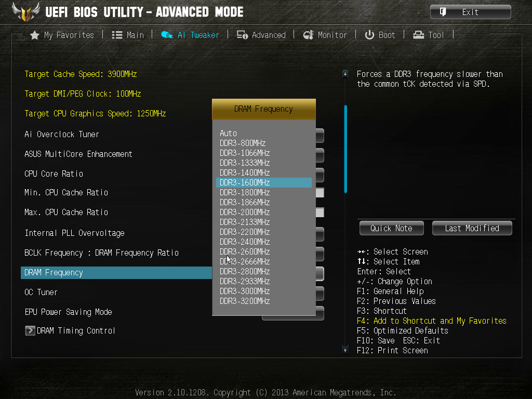The height and width of the screenshot is (399, 532).
Task: Choose DDR3-2000MHz from the list
Action: [x=264, y=212]
